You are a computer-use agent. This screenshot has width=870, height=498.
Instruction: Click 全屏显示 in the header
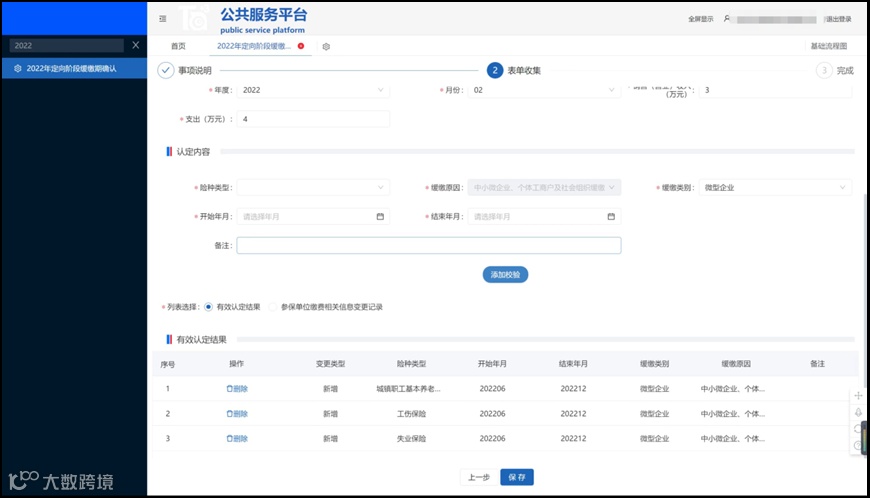[x=701, y=19]
